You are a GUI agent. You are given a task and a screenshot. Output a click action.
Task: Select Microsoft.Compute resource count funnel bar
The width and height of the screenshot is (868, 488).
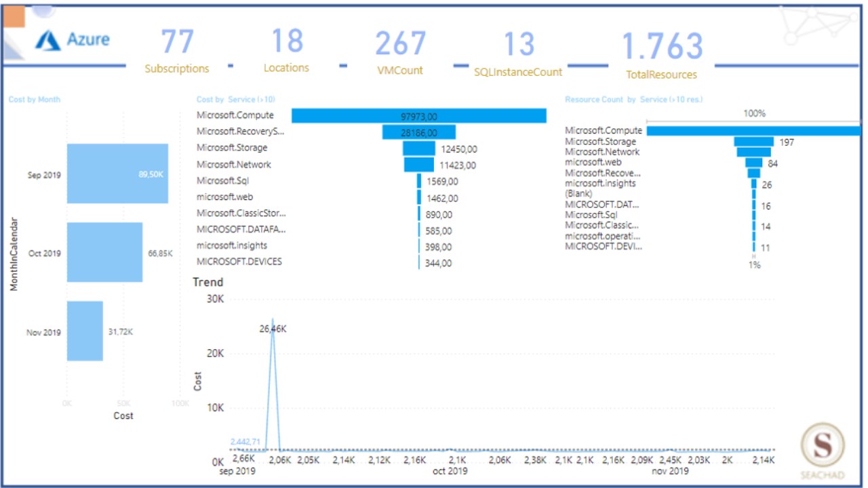click(x=753, y=131)
